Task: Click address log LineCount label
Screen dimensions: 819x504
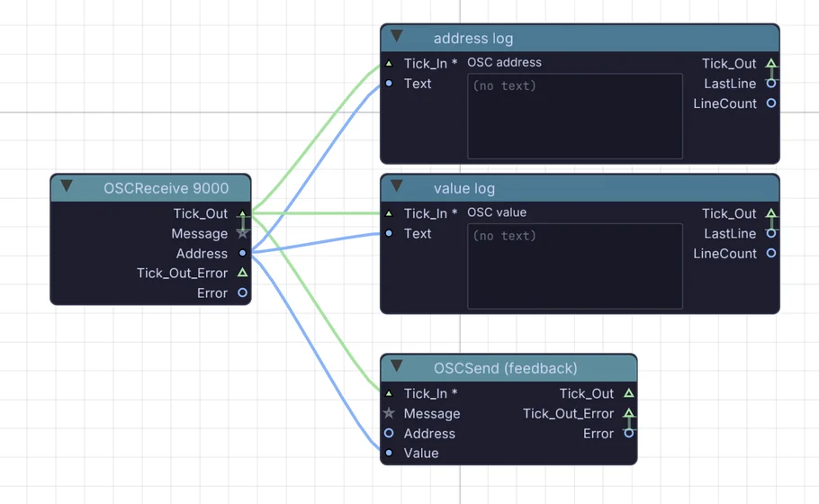Action: pyautogui.click(x=725, y=103)
